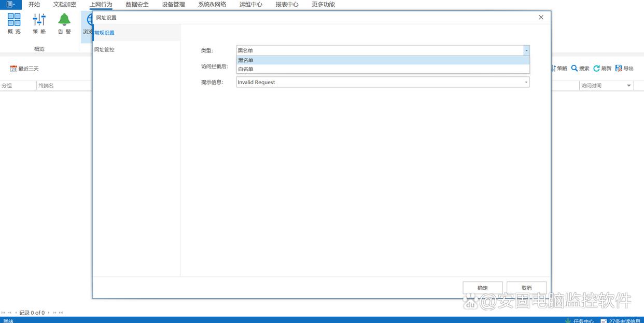Open the application menu icon at top-left

pyautogui.click(x=10, y=5)
